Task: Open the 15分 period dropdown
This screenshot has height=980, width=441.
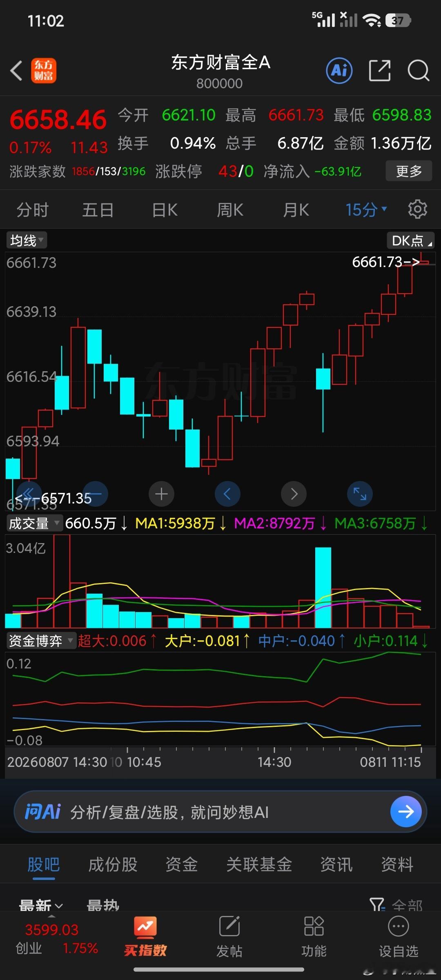Action: coord(366,209)
